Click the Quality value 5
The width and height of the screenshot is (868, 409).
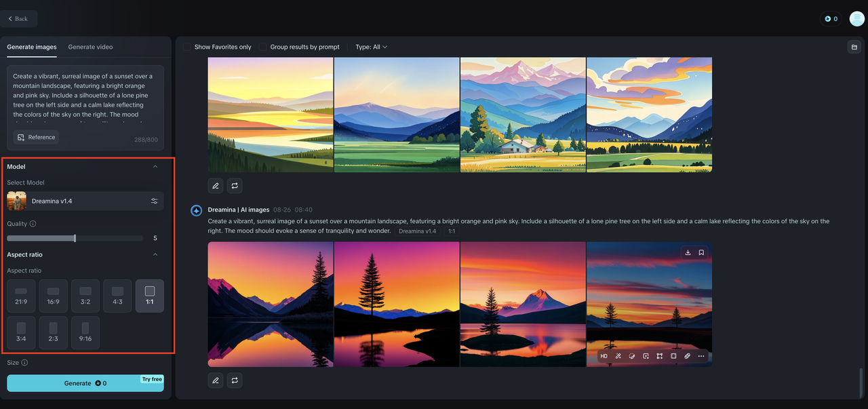[155, 238]
